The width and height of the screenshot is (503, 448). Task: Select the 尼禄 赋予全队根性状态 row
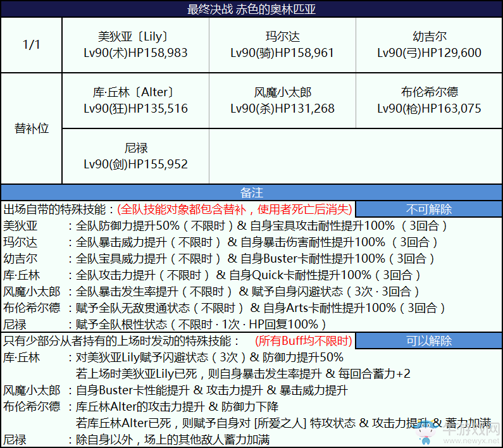click(x=165, y=324)
